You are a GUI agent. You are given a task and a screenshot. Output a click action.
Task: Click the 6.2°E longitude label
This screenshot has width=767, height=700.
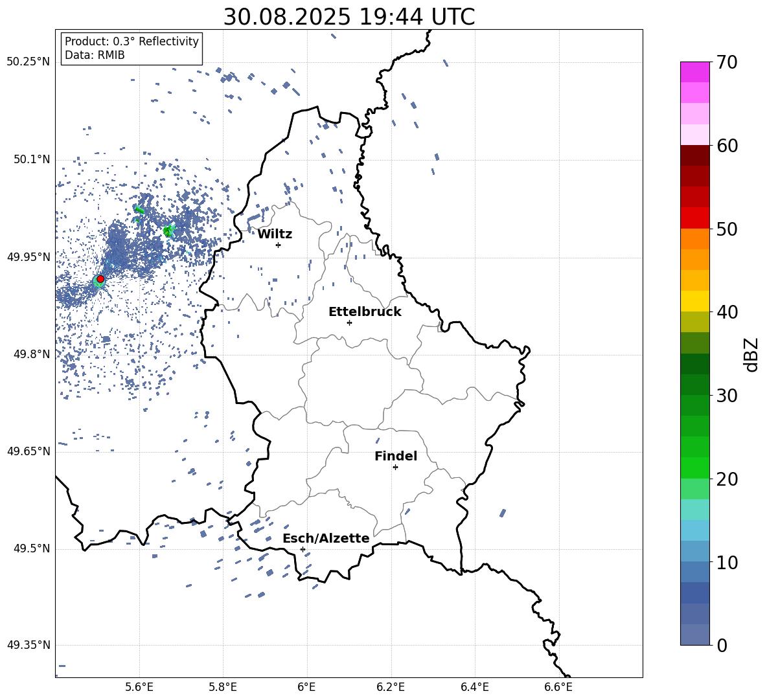(x=391, y=687)
